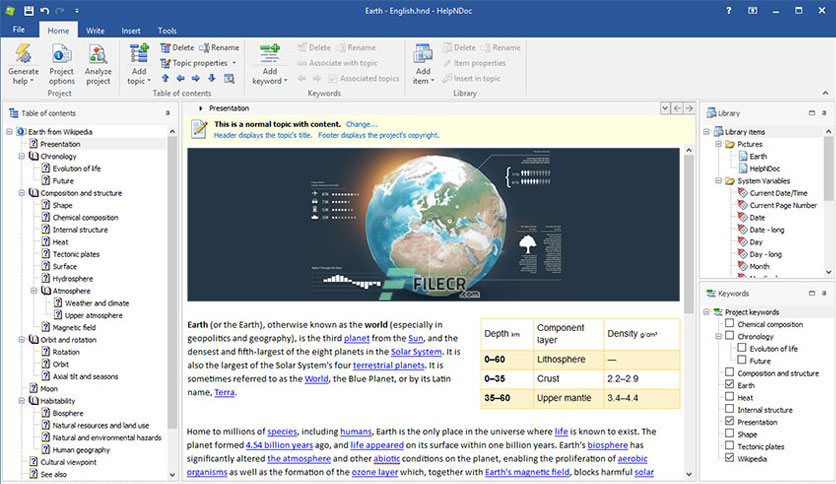Viewport: 836px width, 484px height.
Task: Maximize the Keywords panel
Action: click(811, 293)
